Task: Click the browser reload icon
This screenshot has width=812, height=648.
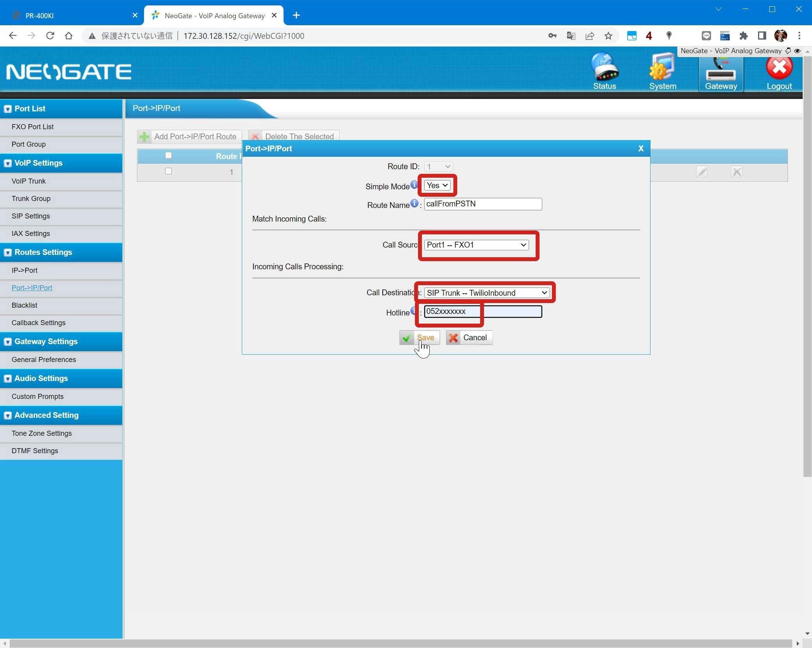Action: (x=50, y=36)
